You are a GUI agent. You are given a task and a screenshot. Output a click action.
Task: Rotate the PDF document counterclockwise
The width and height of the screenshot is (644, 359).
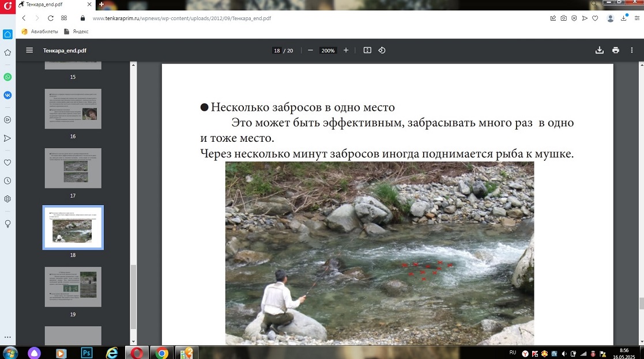click(382, 51)
